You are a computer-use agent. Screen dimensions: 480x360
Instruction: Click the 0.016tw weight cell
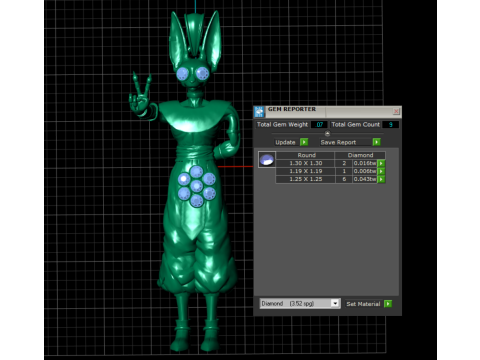click(365, 163)
